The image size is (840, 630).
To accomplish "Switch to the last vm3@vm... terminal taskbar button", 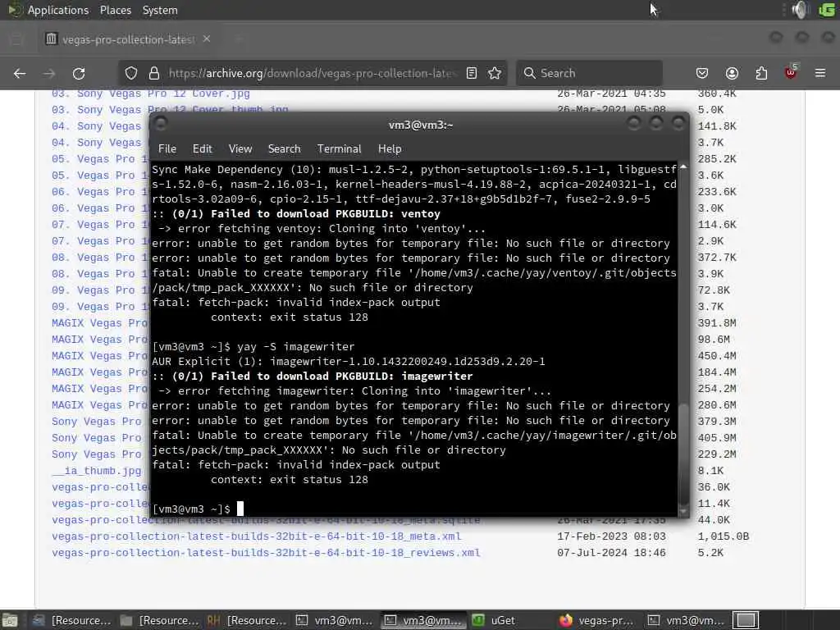I will click(x=687, y=620).
